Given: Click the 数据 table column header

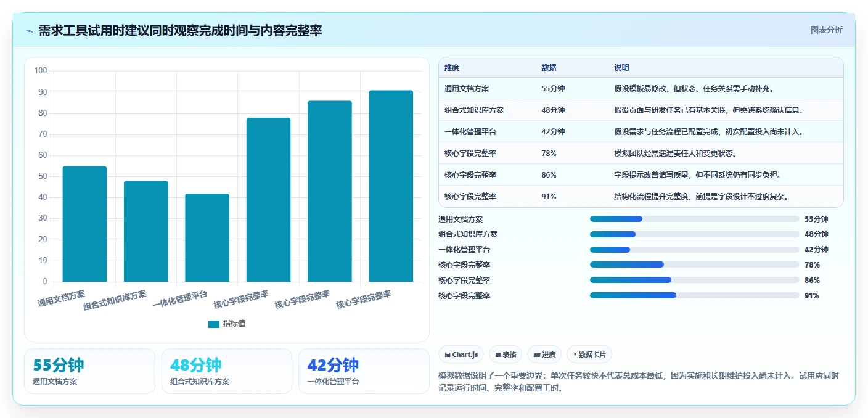Looking at the screenshot, I should [549, 68].
